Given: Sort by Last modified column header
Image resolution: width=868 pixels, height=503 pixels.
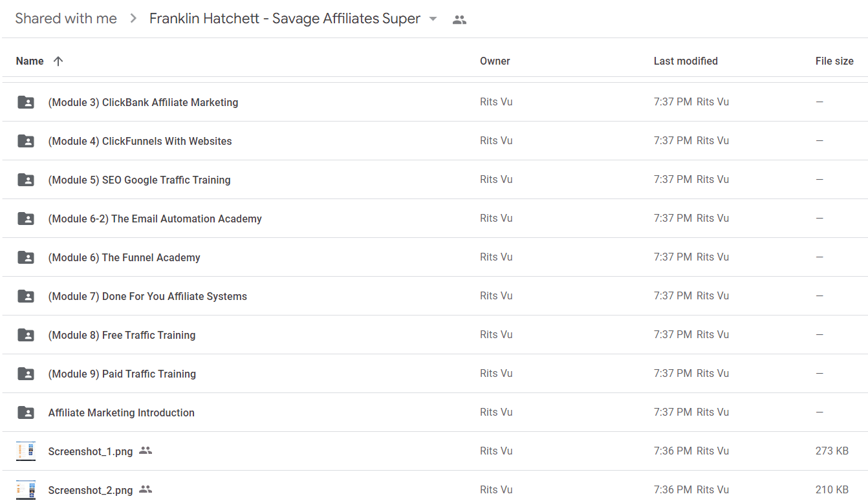Looking at the screenshot, I should coord(686,61).
